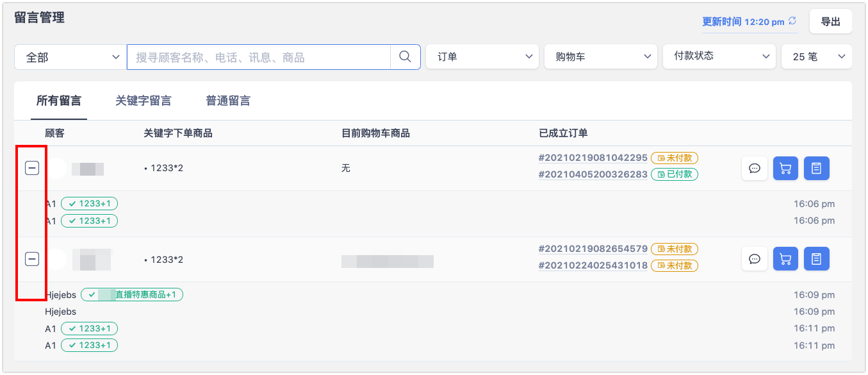Viewport: 868px width, 375px height.
Task: Open cart icon in row with order #20210219082654579
Action: (786, 259)
